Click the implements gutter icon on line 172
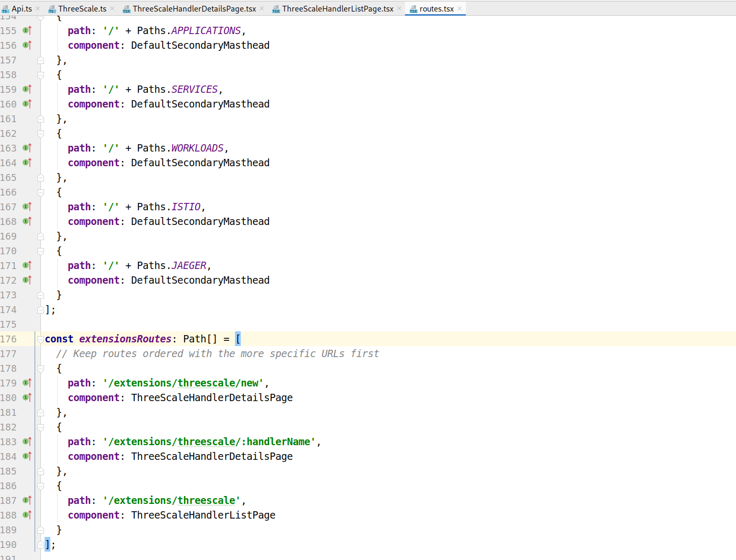 27,280
